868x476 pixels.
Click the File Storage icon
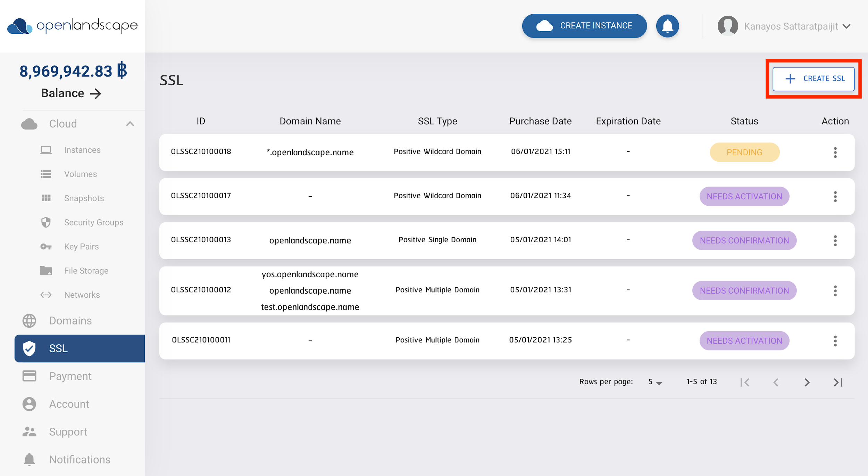(45, 270)
